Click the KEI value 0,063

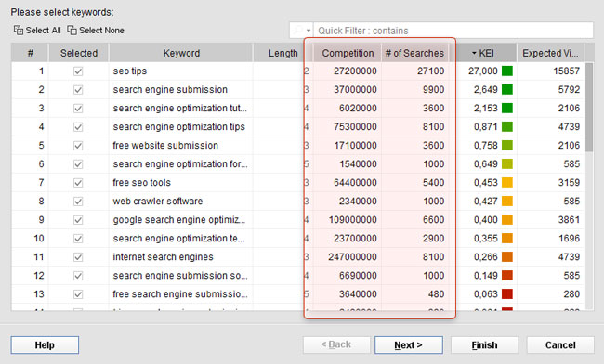point(486,294)
